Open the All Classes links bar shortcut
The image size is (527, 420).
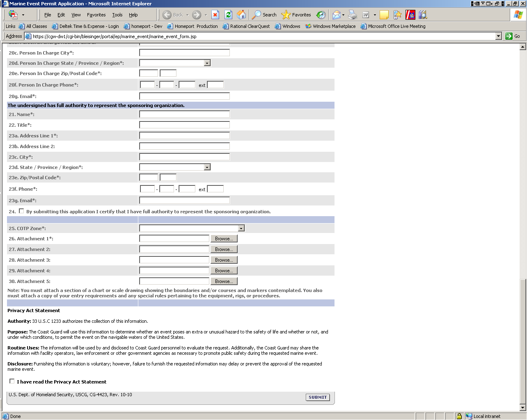[x=33, y=26]
